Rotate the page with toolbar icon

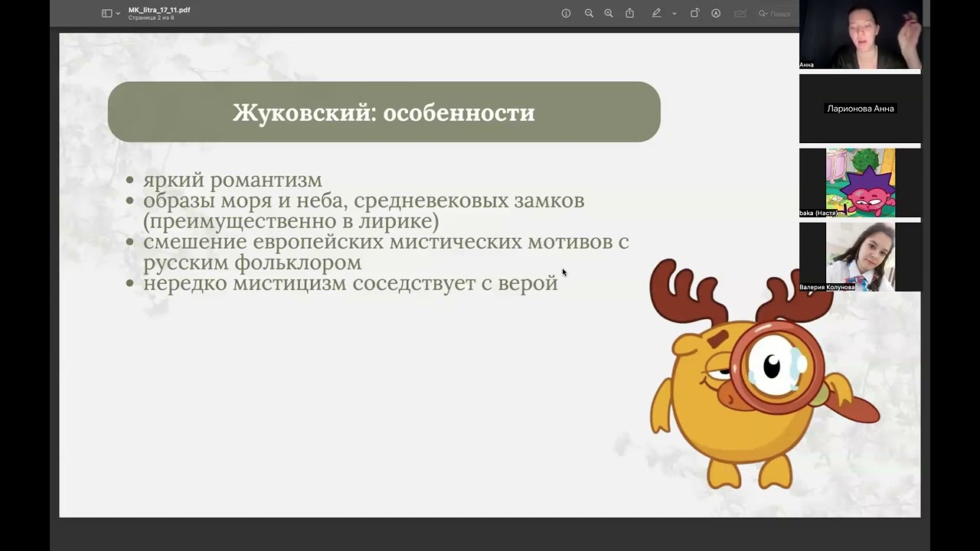pos(694,13)
